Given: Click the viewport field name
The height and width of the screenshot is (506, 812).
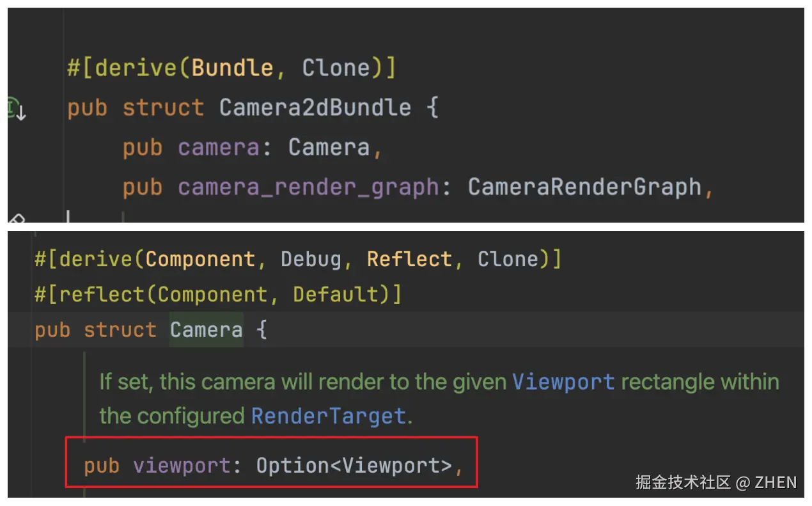Looking at the screenshot, I should click(x=182, y=466).
